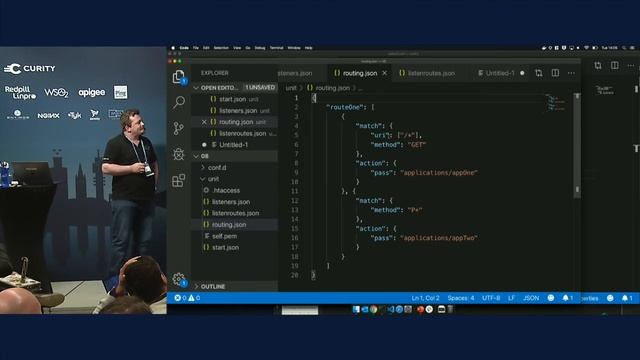Click Ln 1, Col 2 cursor position
The height and width of the screenshot is (360, 640).
pos(426,298)
